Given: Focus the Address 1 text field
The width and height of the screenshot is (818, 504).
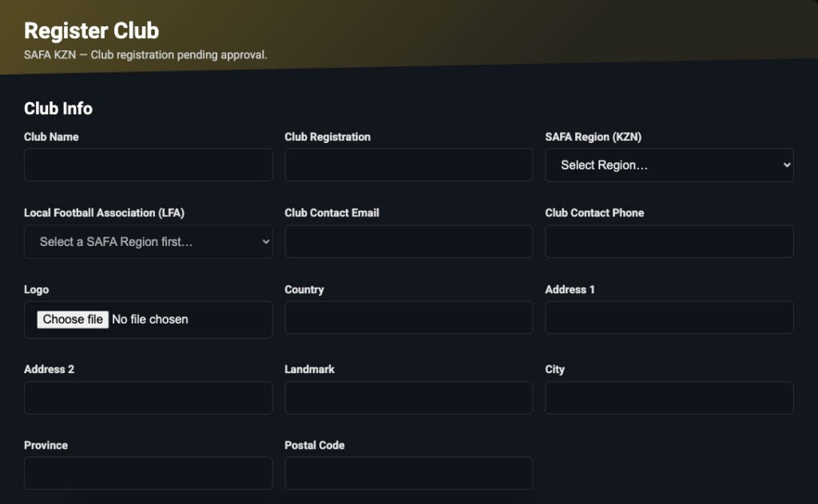Looking at the screenshot, I should click(669, 317).
